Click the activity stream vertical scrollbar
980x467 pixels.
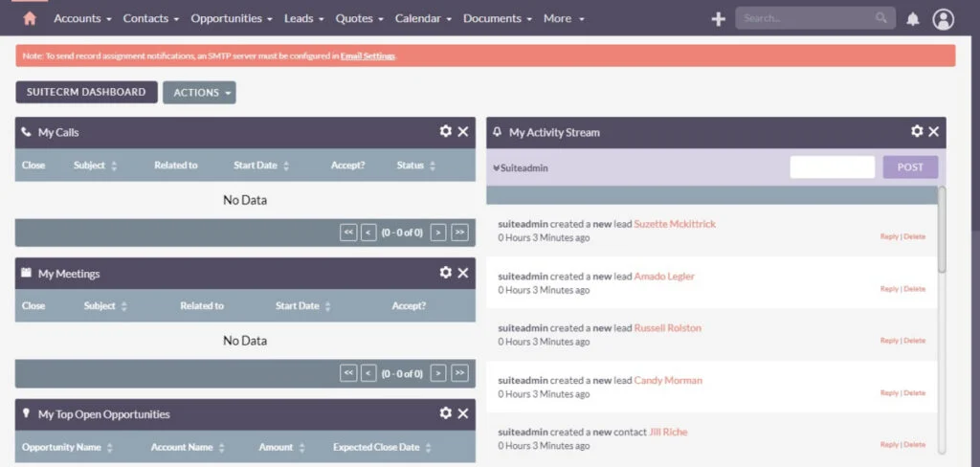[x=942, y=230]
